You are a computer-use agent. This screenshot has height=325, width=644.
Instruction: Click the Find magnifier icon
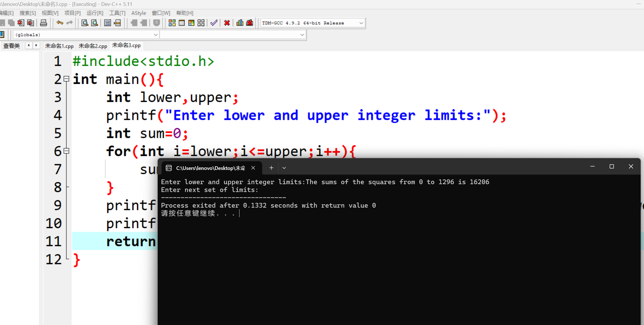click(85, 23)
